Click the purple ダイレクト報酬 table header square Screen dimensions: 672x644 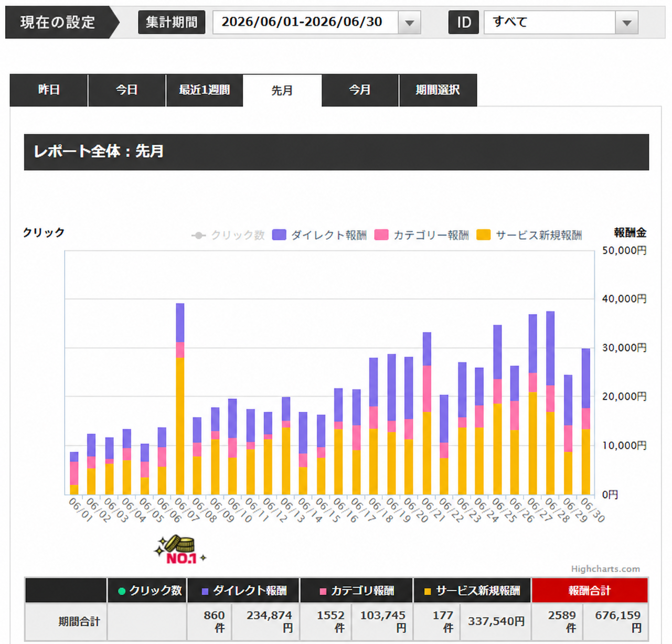[x=205, y=591]
